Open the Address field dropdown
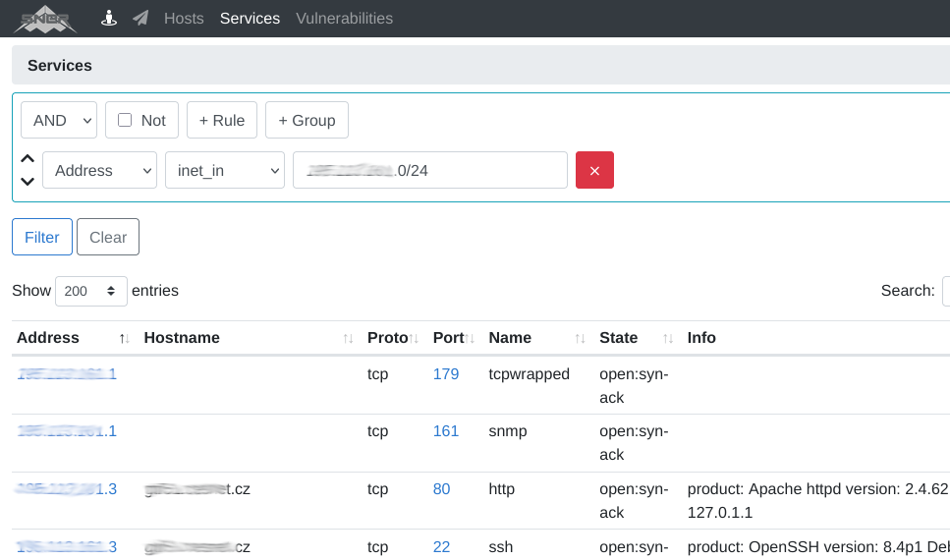This screenshot has height=560, width=950. coord(100,170)
